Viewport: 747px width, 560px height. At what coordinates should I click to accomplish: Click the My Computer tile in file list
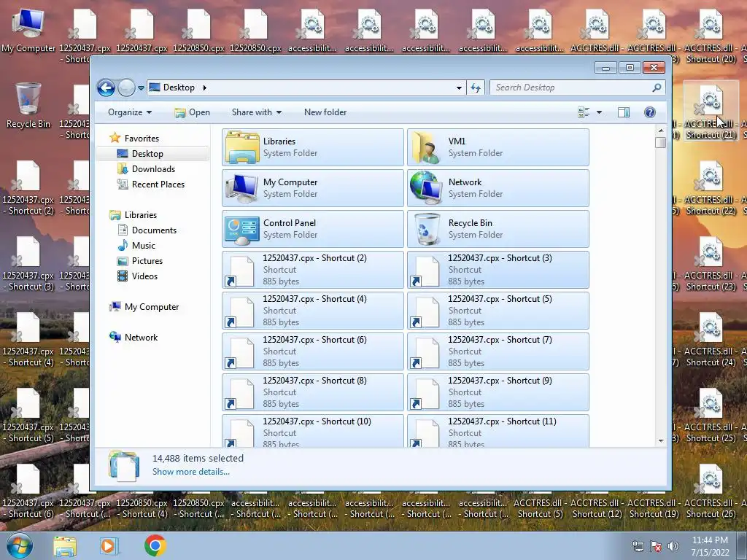313,188
